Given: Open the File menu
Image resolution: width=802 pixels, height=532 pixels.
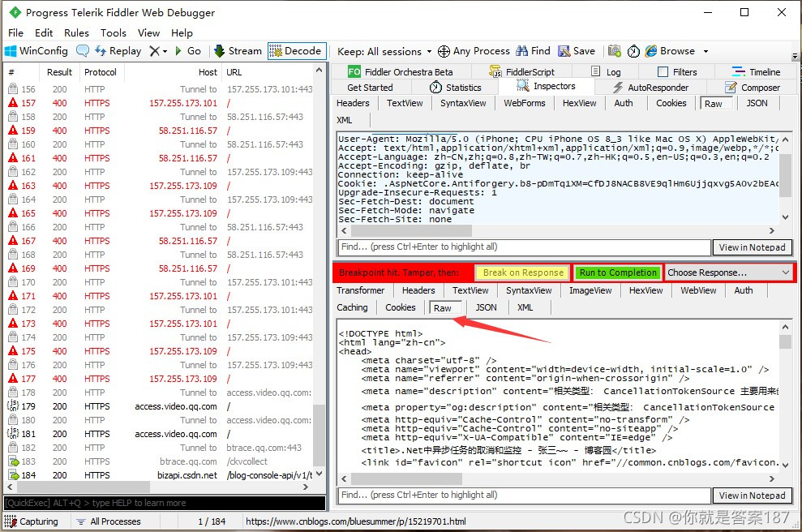Looking at the screenshot, I should 15,32.
